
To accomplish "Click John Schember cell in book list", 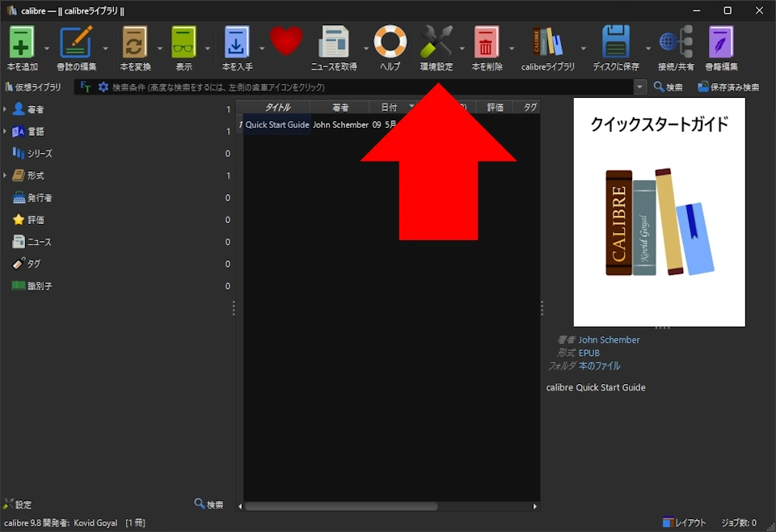I will pos(340,125).
